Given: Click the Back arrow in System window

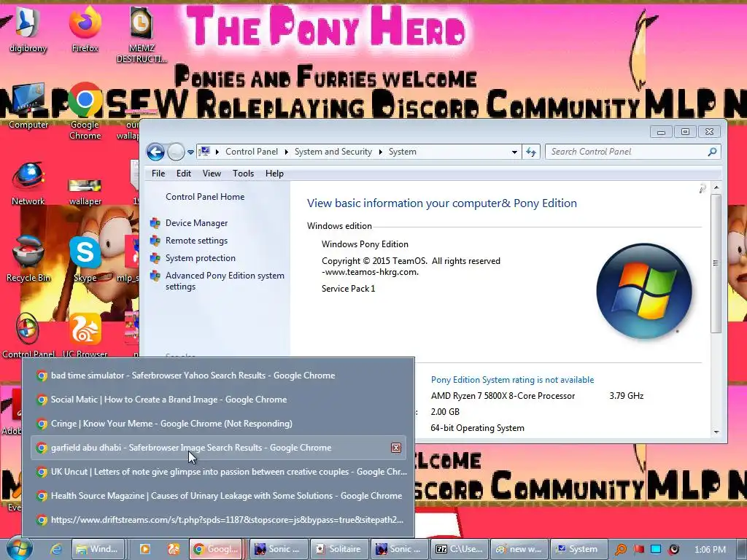Looking at the screenshot, I should tap(155, 152).
